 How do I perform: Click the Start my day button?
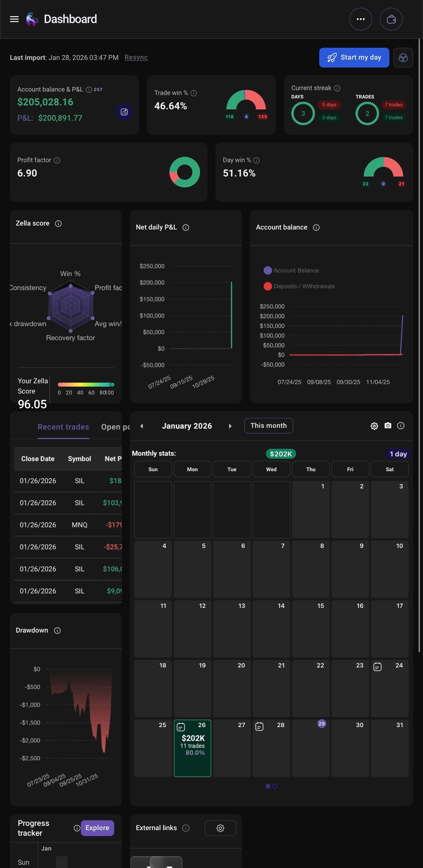(354, 58)
